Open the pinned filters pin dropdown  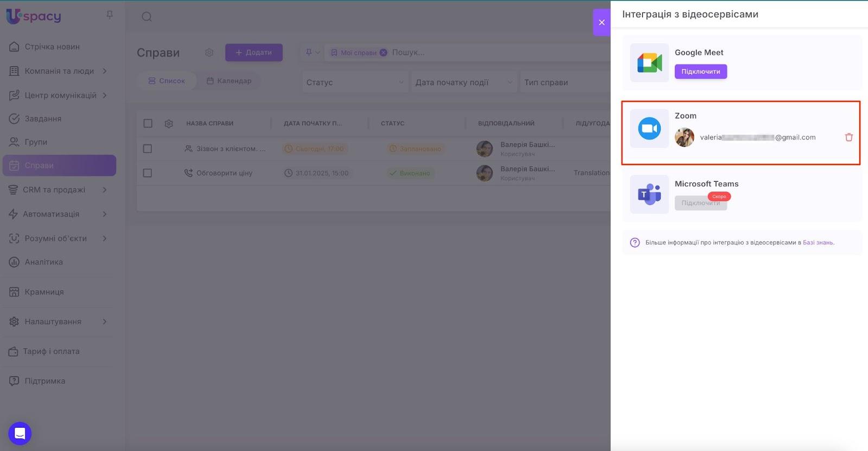point(312,53)
